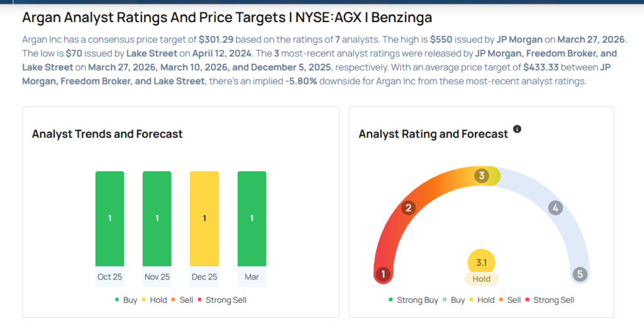Toggle Strong Buy legend under gauge

413,300
